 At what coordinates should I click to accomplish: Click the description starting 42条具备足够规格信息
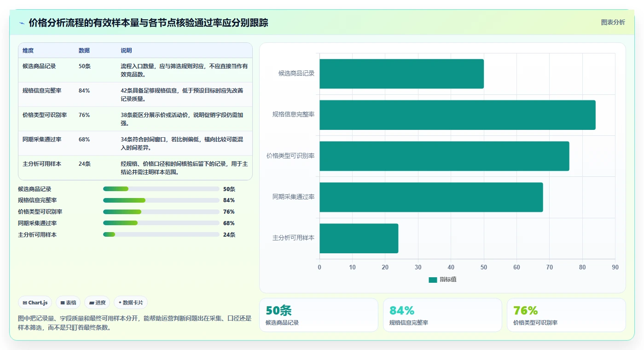(182, 94)
